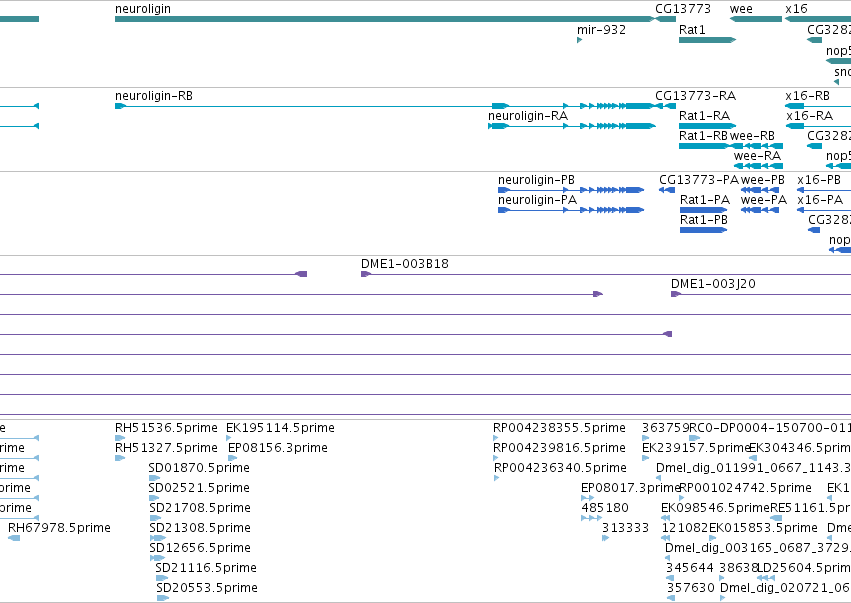Select the CG13773-PA protein label
Screen dimensions: 851x603
[699, 180]
